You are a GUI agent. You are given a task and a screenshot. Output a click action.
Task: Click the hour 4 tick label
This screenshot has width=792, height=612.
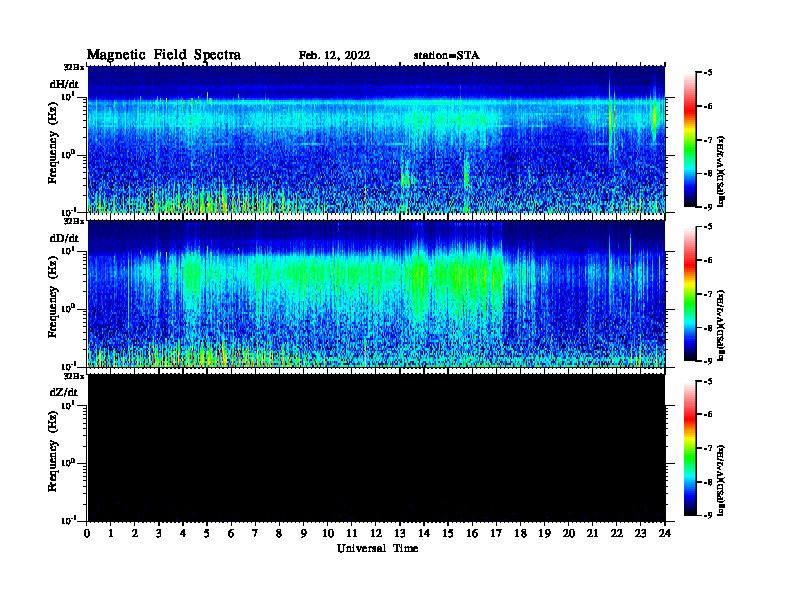183,534
